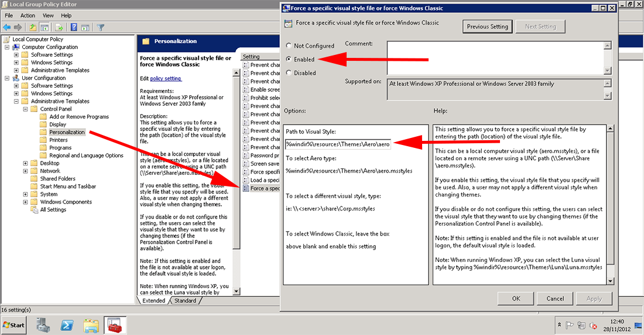Select the Disabled radio button

point(289,72)
